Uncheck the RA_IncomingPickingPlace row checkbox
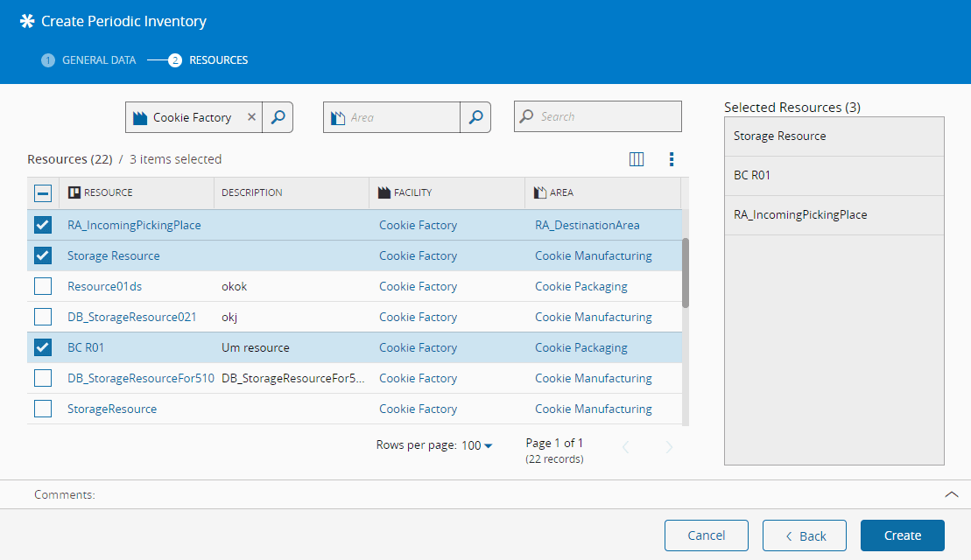Viewport: 971px width, 560px height. click(43, 226)
